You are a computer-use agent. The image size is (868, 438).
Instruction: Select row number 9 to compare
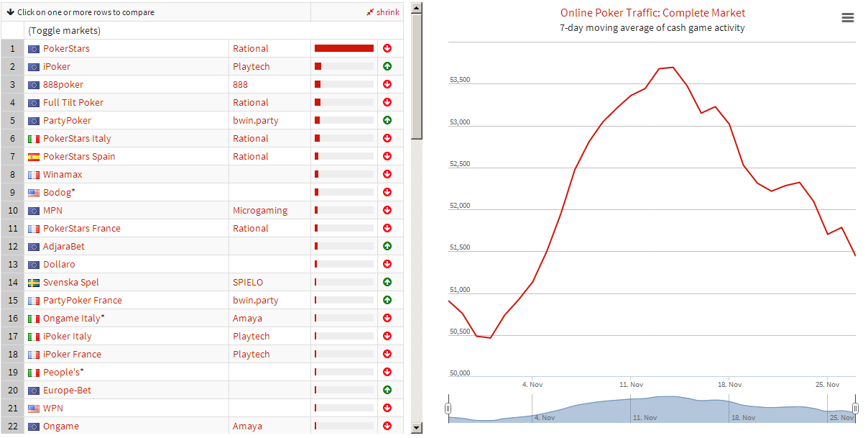click(12, 192)
